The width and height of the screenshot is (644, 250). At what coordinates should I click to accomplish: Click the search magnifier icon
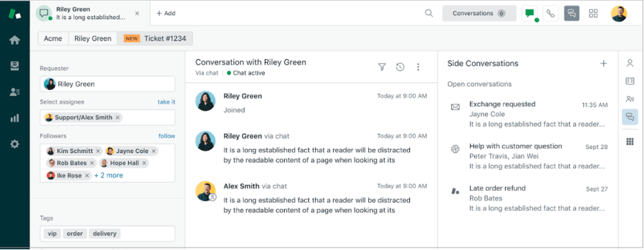tap(429, 13)
